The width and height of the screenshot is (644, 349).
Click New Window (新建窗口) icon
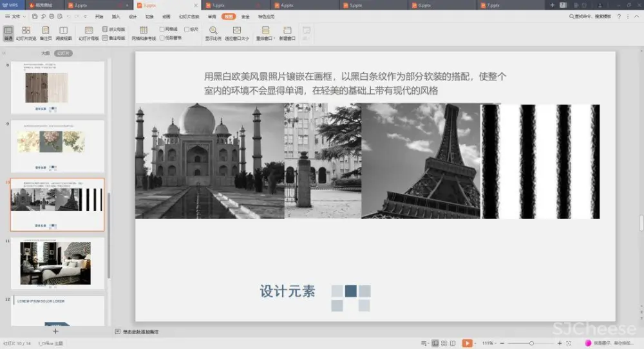287,33
